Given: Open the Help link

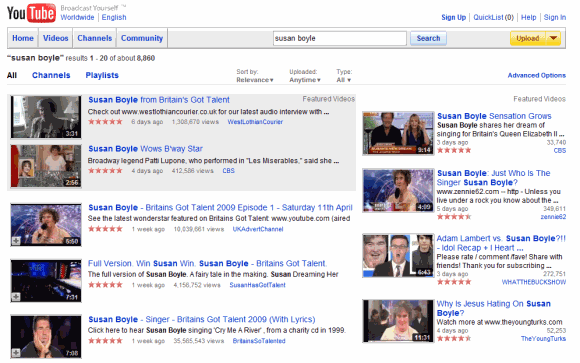Looking at the screenshot, I should 529,17.
